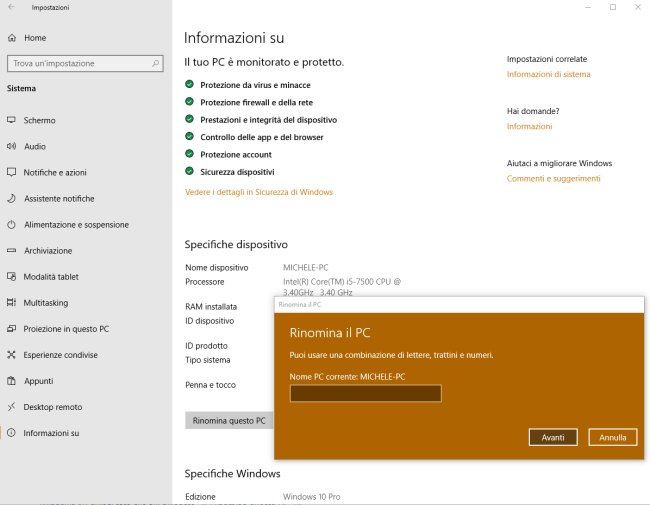Image resolution: width=650 pixels, height=505 pixels.
Task: Click the Proiezione in questo PC icon
Action: point(11,329)
